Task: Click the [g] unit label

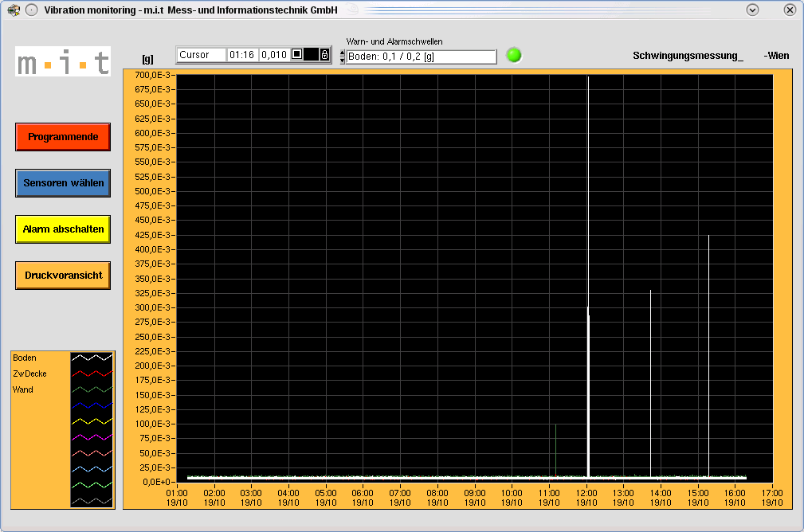Action: point(147,59)
